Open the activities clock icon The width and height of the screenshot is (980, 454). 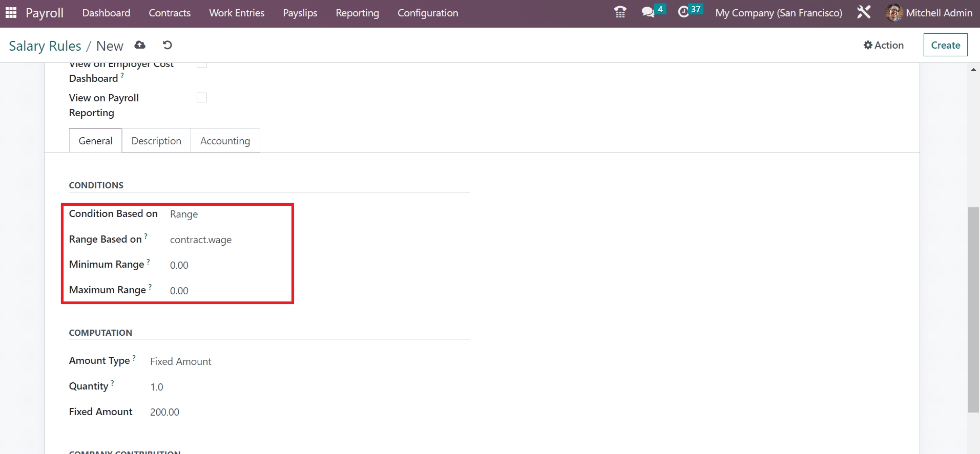[x=683, y=12]
